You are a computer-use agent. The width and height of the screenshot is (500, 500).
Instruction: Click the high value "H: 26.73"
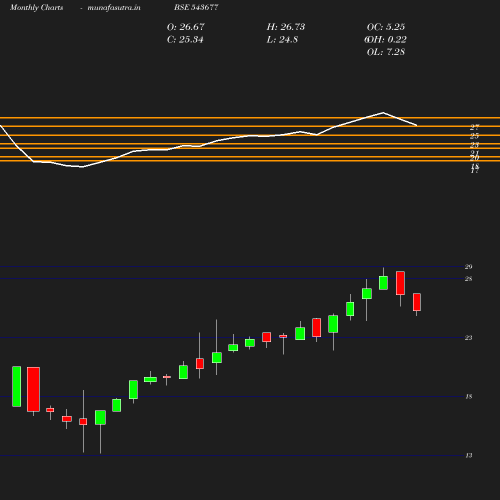point(286,27)
